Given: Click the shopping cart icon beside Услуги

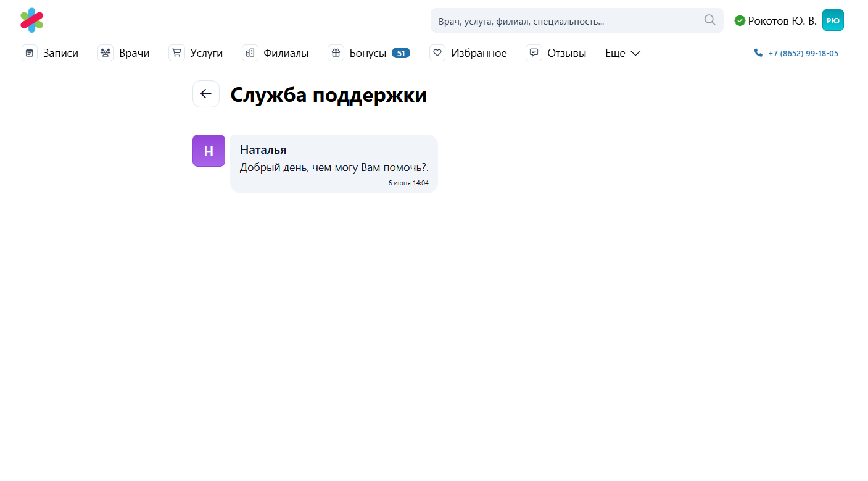Looking at the screenshot, I should [x=176, y=53].
